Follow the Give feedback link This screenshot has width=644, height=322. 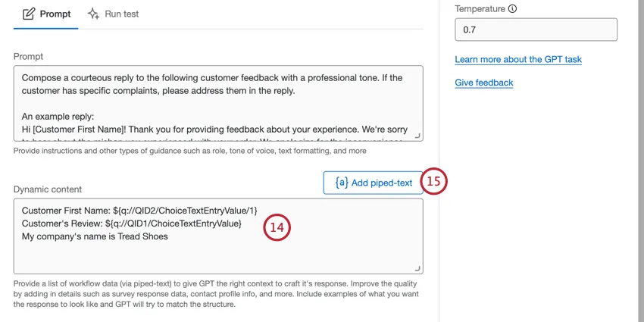pyautogui.click(x=483, y=83)
